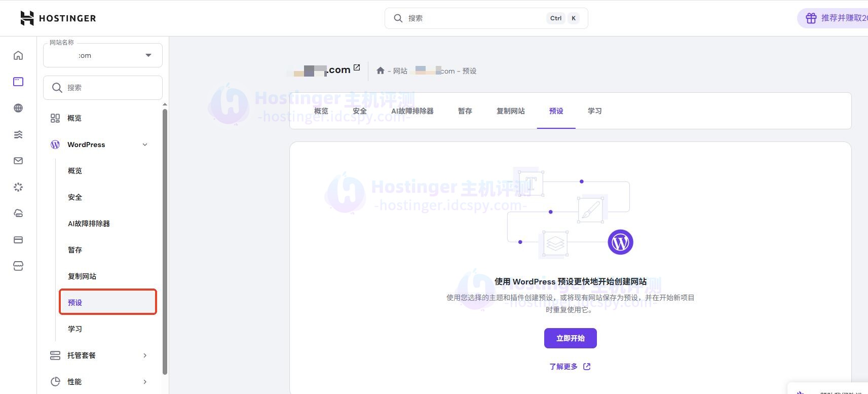
Task: Click the wavy layers icon in left rail
Action: 18,134
